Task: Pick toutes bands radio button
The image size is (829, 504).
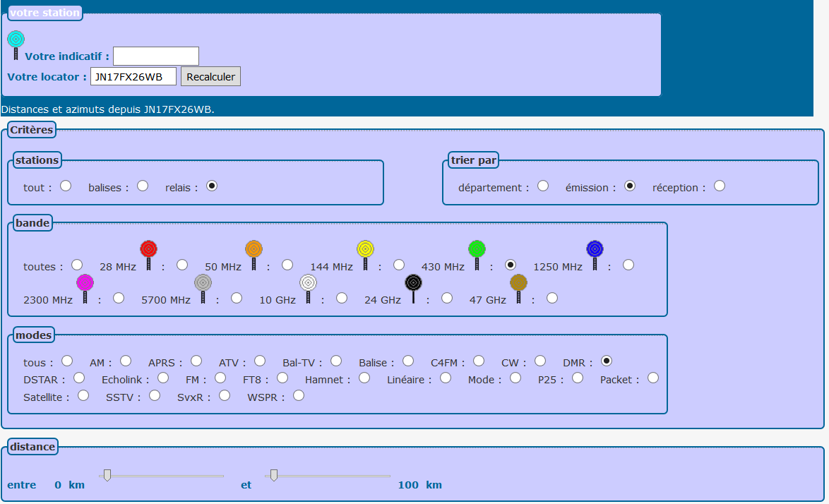Action: coord(76,265)
